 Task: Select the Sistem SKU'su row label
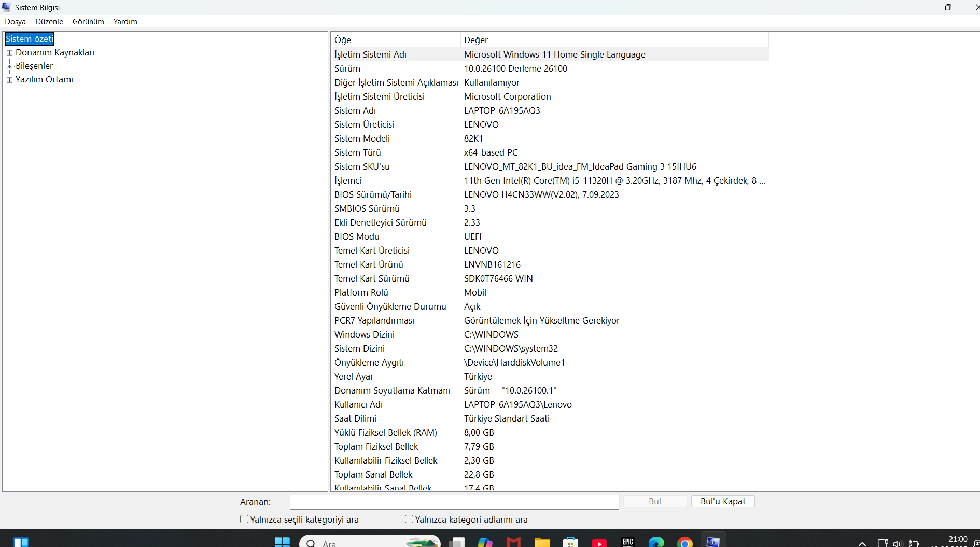click(x=362, y=166)
